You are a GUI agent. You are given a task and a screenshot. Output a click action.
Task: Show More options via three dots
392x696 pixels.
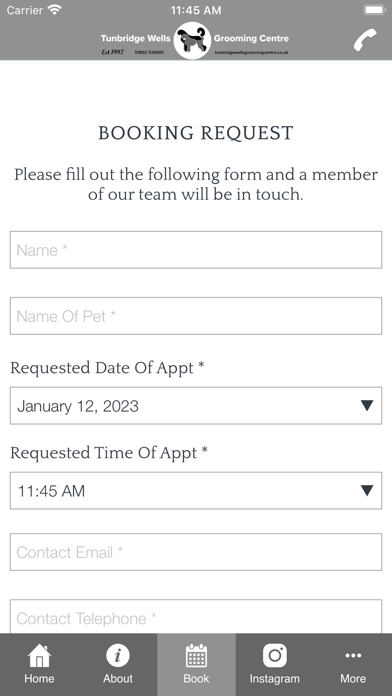tap(353, 656)
